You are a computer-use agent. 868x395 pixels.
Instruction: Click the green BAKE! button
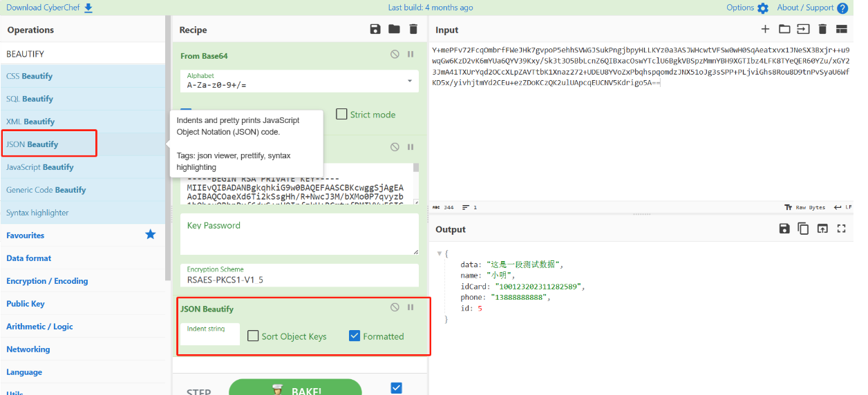click(295, 389)
